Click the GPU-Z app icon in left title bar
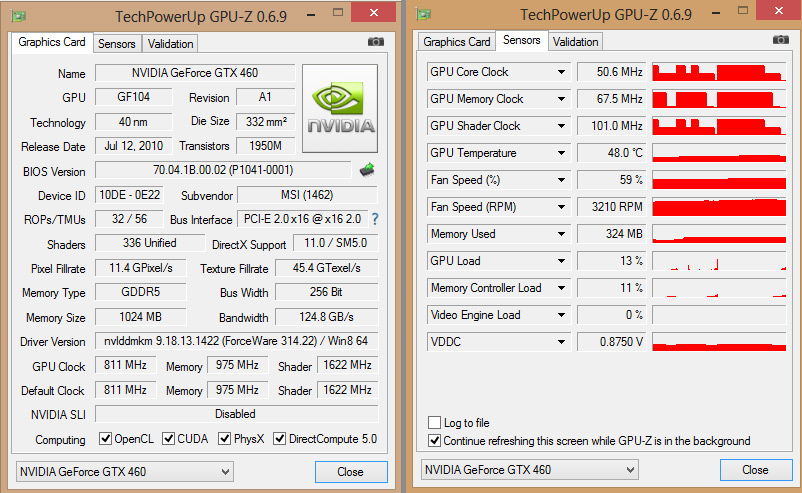Image resolution: width=802 pixels, height=493 pixels. pos(18,16)
